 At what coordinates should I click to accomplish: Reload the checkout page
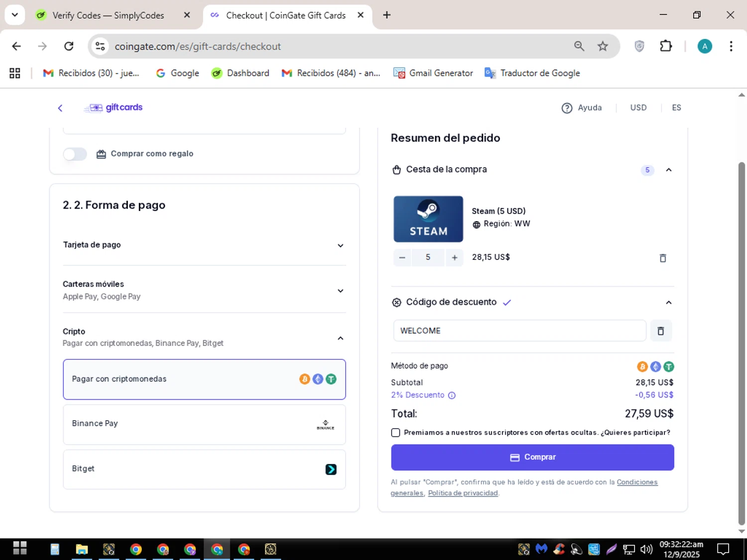[x=69, y=46]
